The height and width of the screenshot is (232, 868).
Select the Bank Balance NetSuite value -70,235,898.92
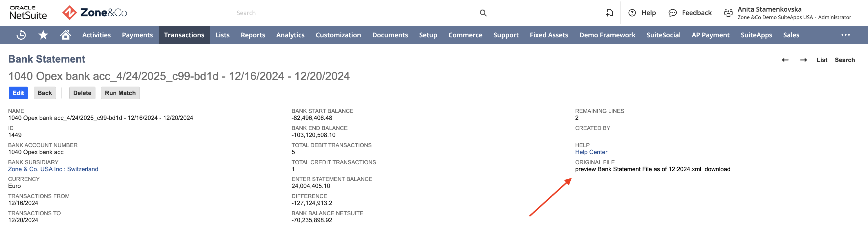(312, 220)
